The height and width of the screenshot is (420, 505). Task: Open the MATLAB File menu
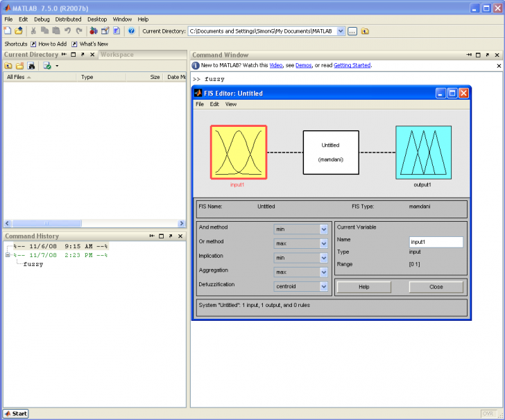(8, 19)
